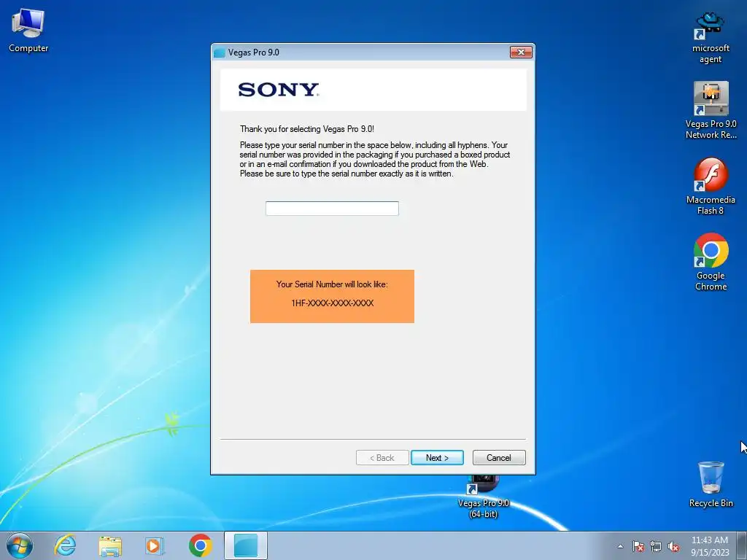Click the serial number input field
The height and width of the screenshot is (560, 747).
332,208
